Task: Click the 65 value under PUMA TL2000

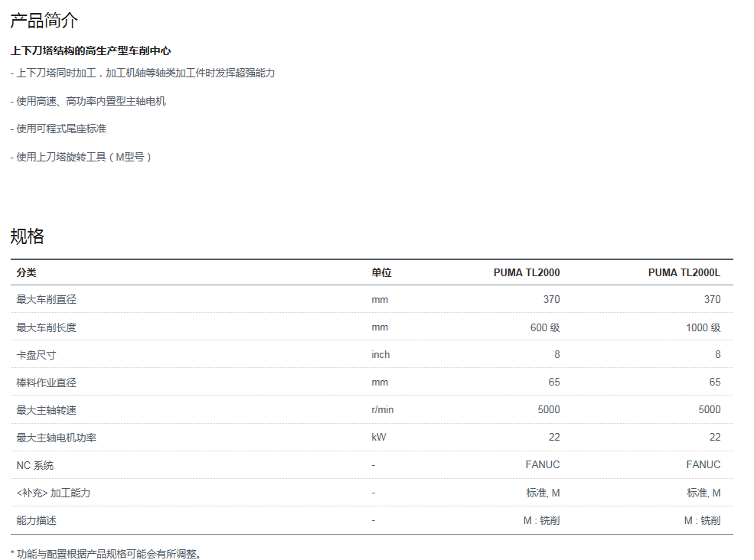Action: [554, 383]
